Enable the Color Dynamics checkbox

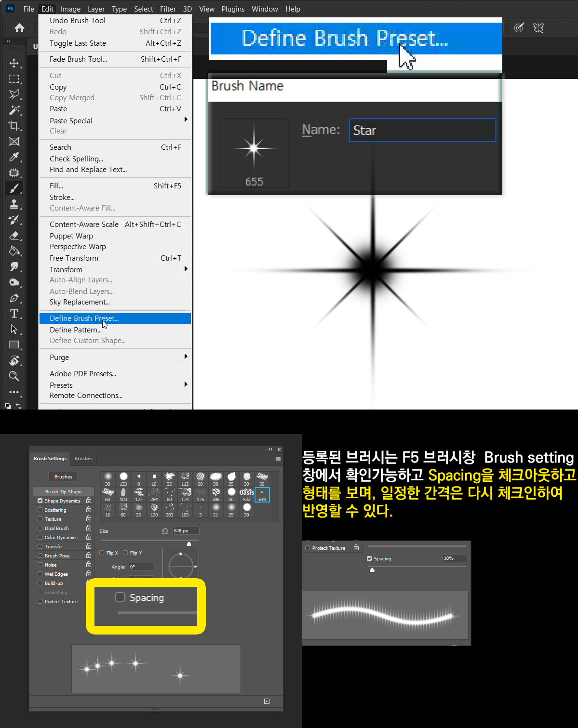[x=40, y=537]
